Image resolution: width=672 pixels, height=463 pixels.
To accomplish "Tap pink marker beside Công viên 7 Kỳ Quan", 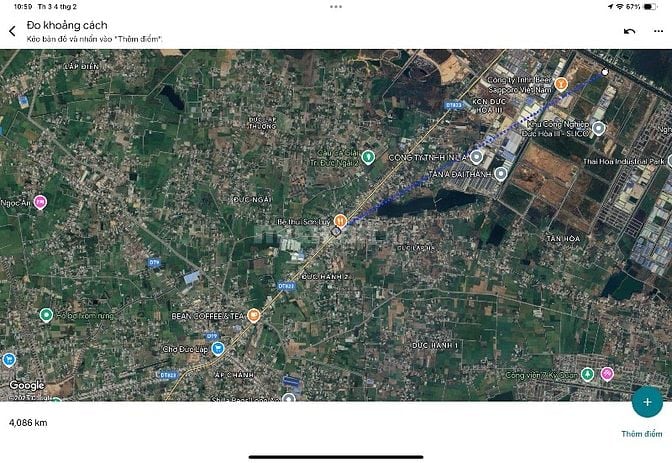I will [x=607, y=374].
